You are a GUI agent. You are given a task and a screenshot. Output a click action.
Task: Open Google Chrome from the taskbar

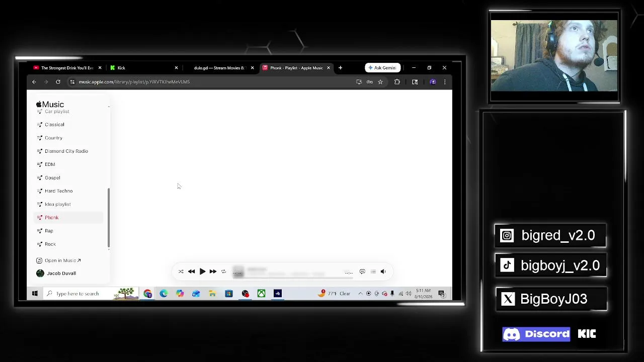coord(147,294)
